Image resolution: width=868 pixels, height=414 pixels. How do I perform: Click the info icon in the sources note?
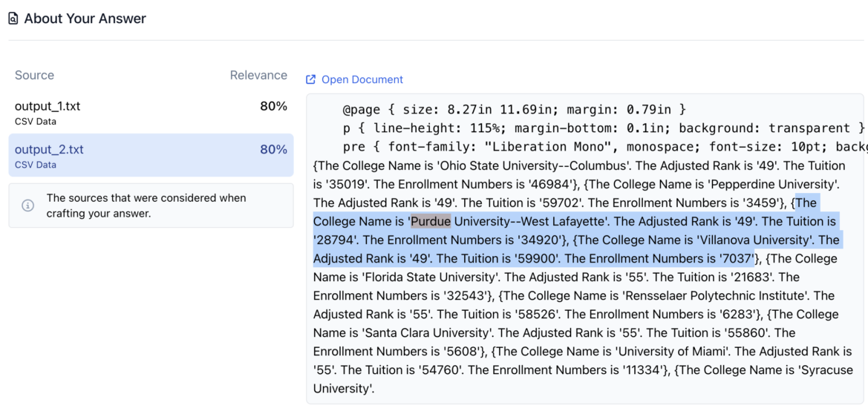click(28, 206)
